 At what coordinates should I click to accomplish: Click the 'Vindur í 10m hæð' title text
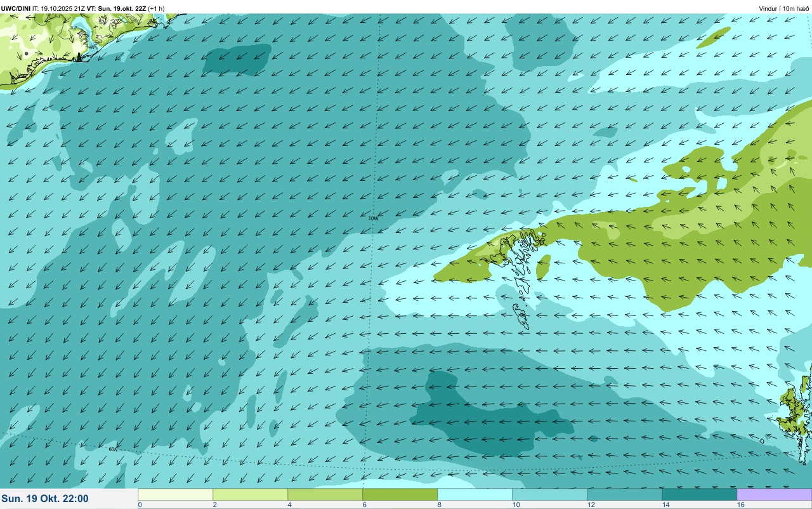(783, 8)
